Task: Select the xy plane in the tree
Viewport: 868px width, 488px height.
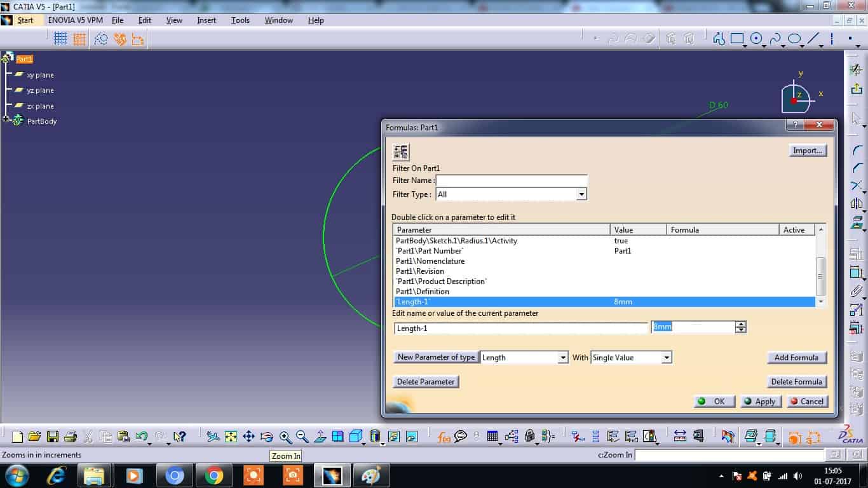Action: coord(40,75)
